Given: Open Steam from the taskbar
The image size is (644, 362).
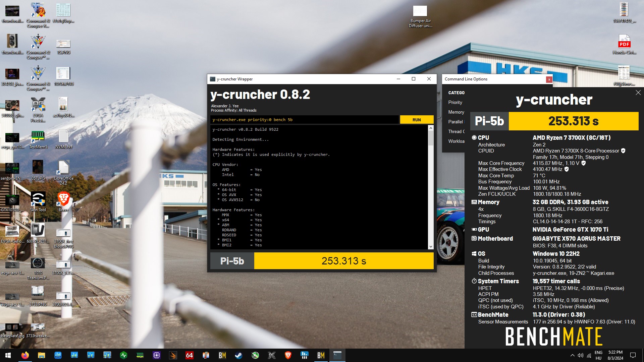Looking at the screenshot, I should click(x=238, y=355).
